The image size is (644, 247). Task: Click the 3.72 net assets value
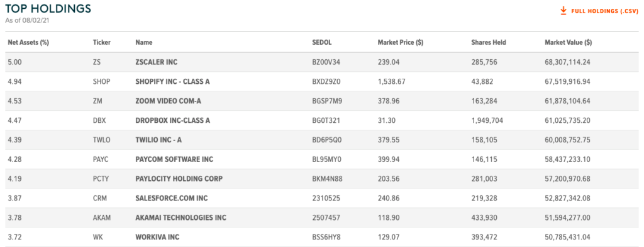pyautogui.click(x=14, y=238)
